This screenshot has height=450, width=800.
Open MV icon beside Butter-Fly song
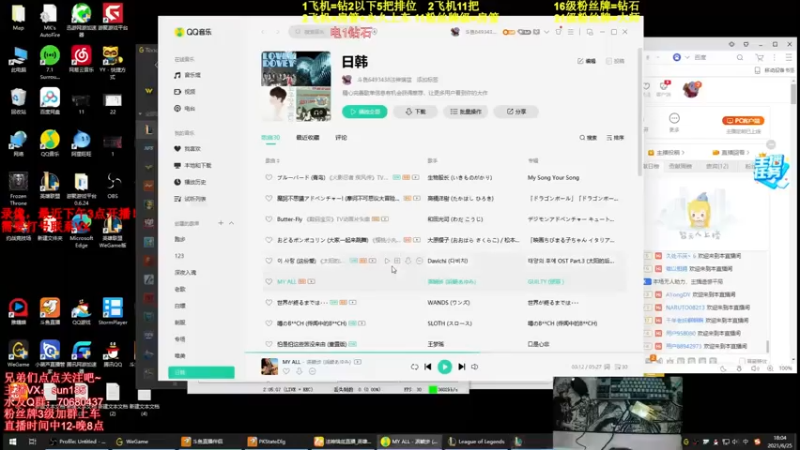[385, 219]
